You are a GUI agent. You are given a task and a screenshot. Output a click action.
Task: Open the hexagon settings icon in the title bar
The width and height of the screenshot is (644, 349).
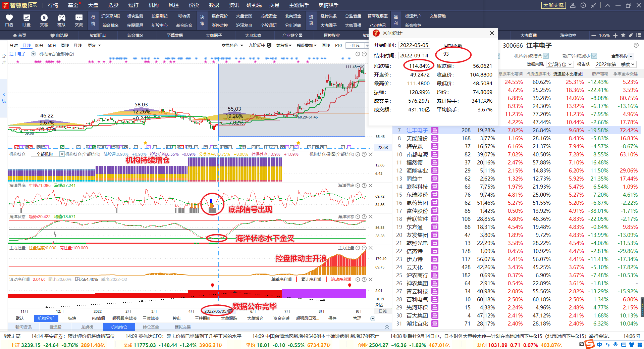583,5
